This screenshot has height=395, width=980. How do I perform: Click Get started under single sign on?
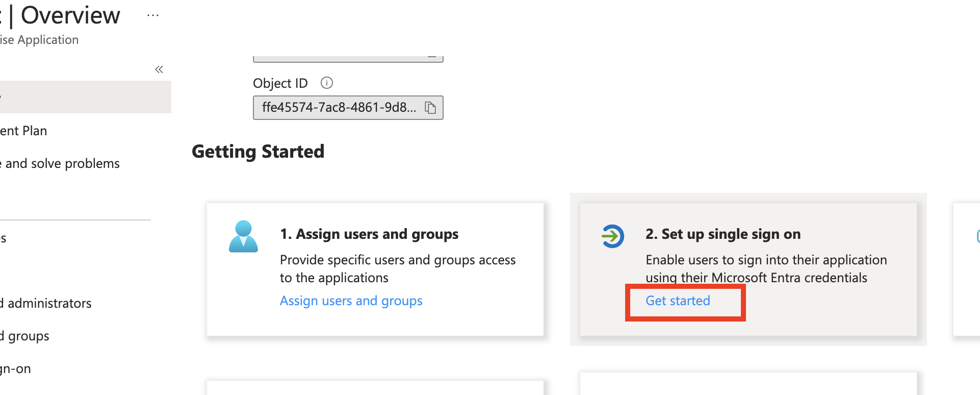pos(678,301)
